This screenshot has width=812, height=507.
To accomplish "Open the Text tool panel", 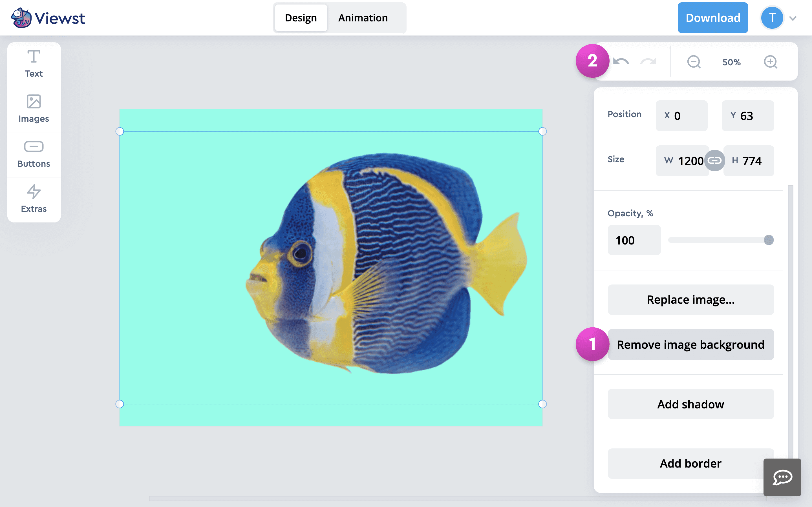I will click(x=34, y=64).
